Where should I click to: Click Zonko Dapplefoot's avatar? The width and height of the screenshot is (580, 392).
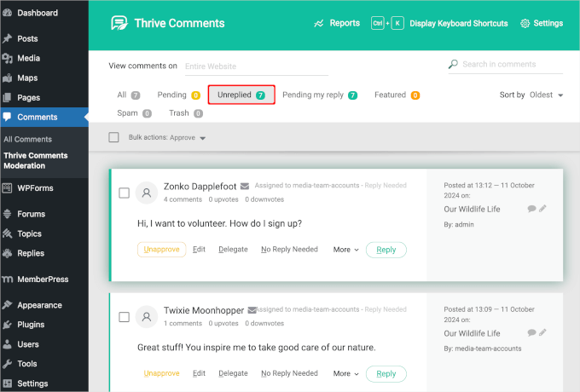click(x=147, y=193)
